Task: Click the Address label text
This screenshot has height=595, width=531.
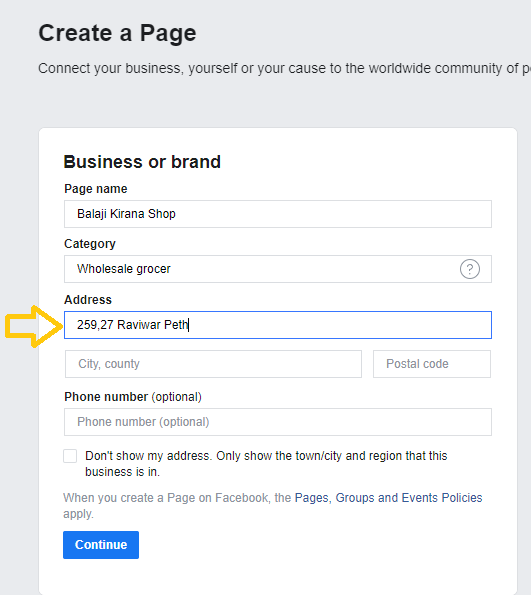Action: (x=88, y=300)
